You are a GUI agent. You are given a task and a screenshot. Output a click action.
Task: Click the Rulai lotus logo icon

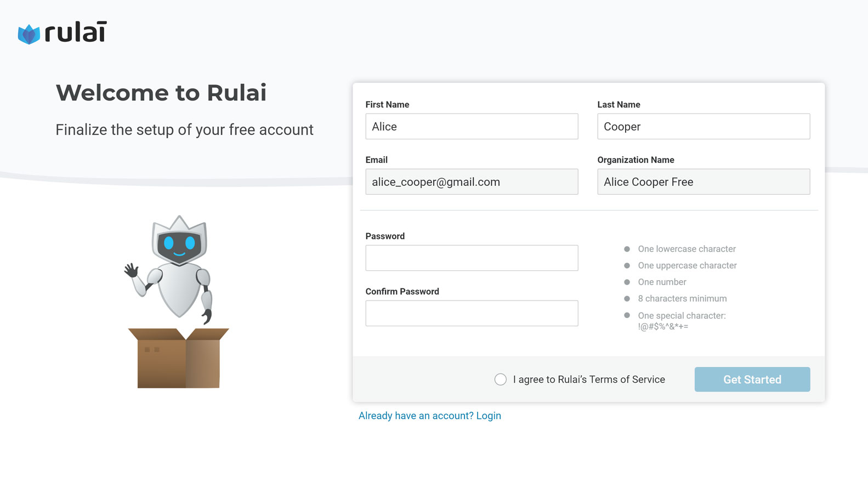[29, 34]
